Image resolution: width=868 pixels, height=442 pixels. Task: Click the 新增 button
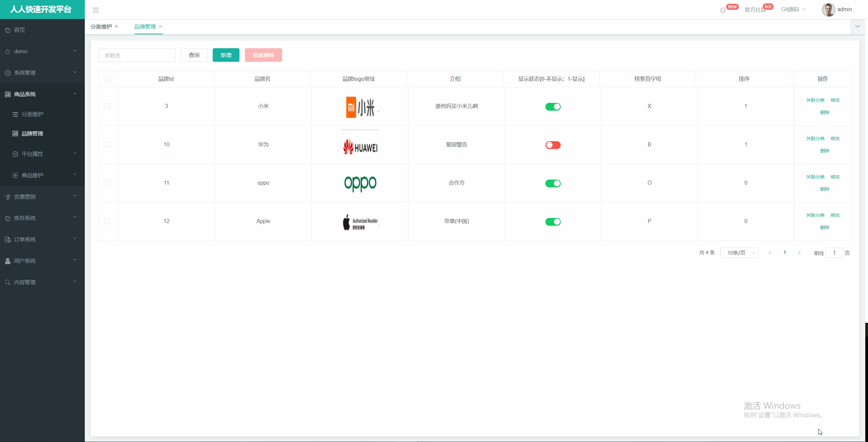click(x=226, y=55)
